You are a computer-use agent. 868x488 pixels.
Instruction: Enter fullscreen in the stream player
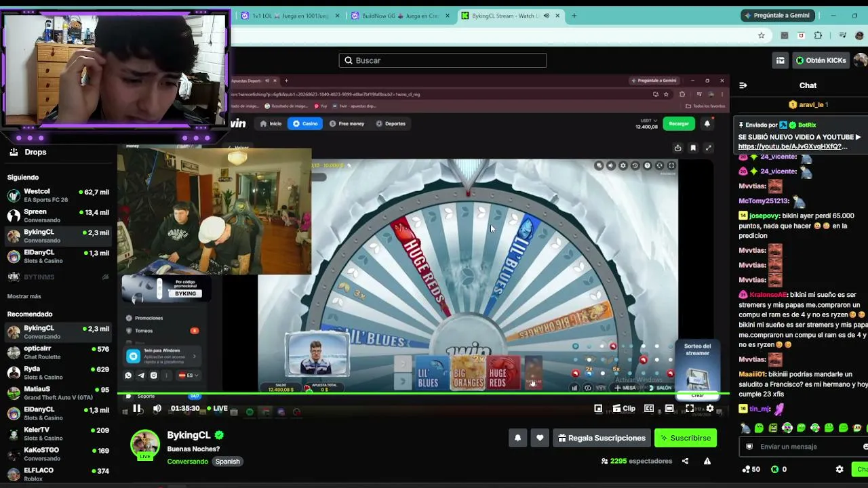690,409
